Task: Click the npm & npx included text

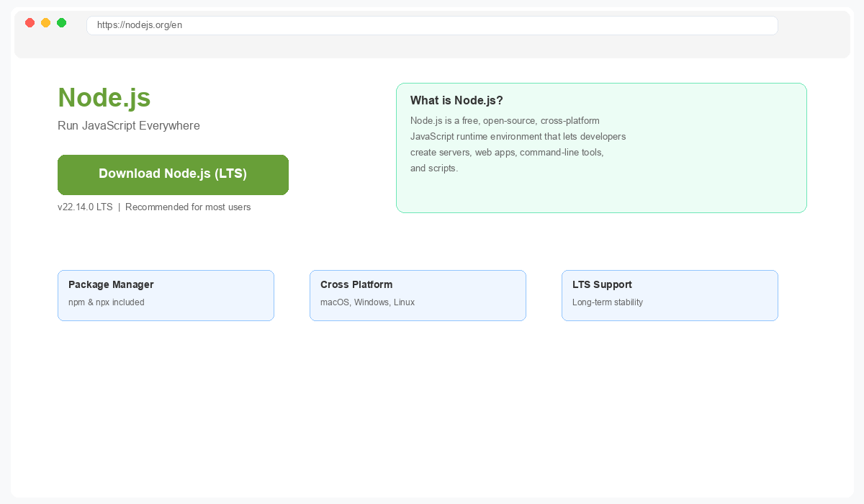Action: click(107, 302)
